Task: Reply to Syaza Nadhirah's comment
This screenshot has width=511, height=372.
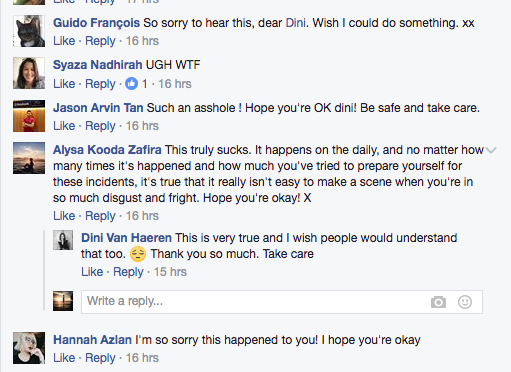Action: pos(100,84)
